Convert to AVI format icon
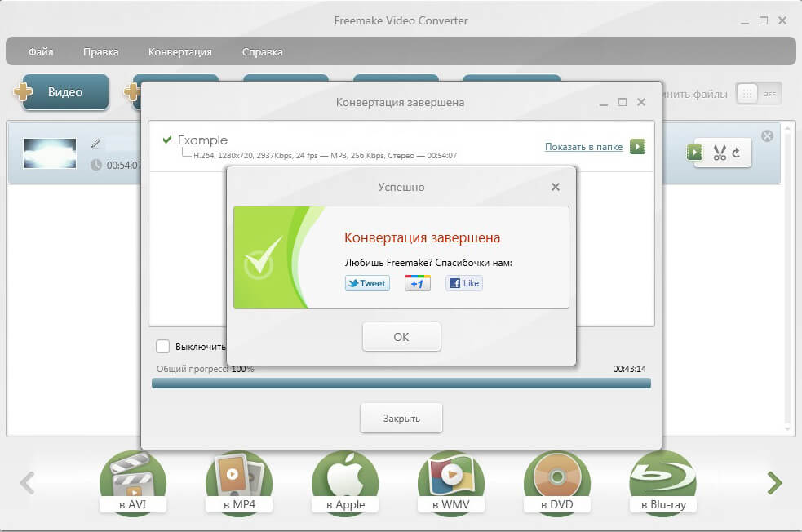This screenshot has width=802, height=532. click(x=133, y=482)
